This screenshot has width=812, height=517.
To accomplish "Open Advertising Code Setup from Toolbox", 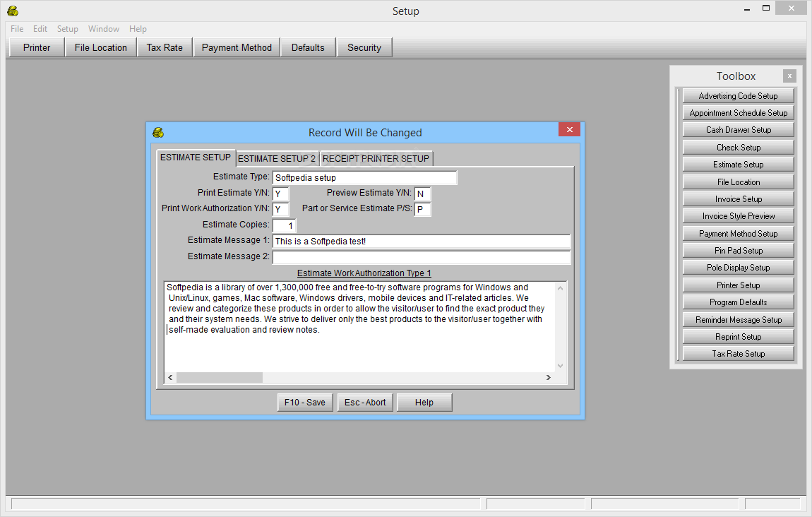I will (738, 96).
